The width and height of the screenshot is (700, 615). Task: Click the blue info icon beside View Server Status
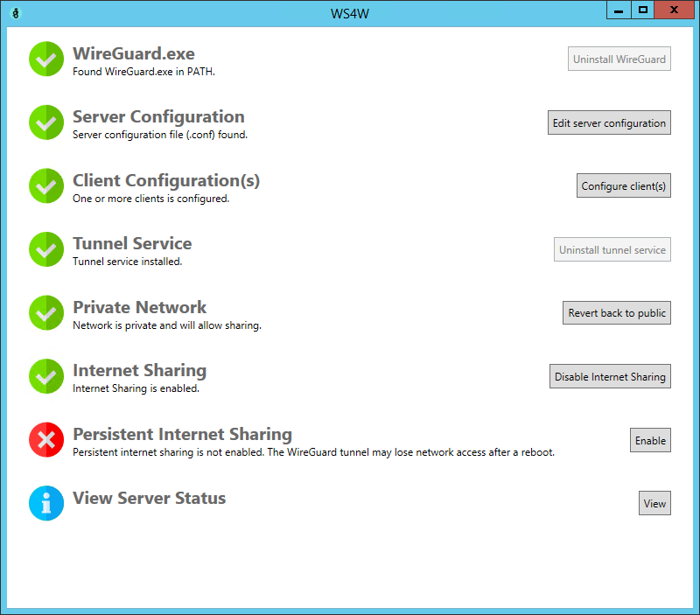click(x=46, y=503)
